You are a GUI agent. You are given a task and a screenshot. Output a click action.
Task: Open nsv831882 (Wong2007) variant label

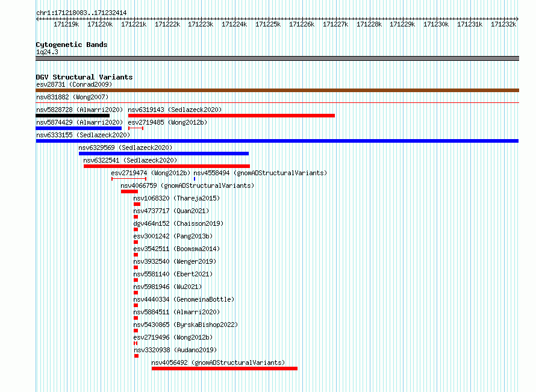[x=72, y=97]
